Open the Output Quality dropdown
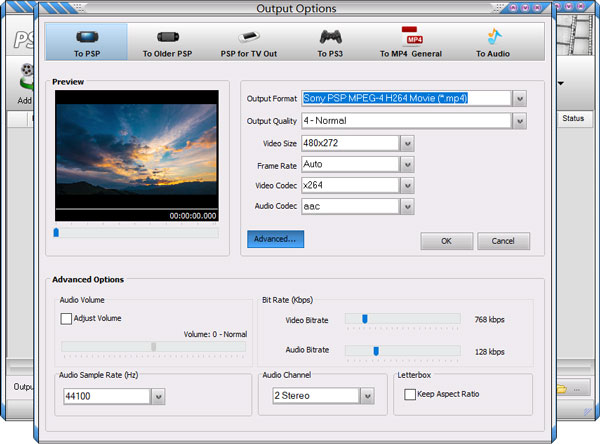600x444 pixels. 519,121
